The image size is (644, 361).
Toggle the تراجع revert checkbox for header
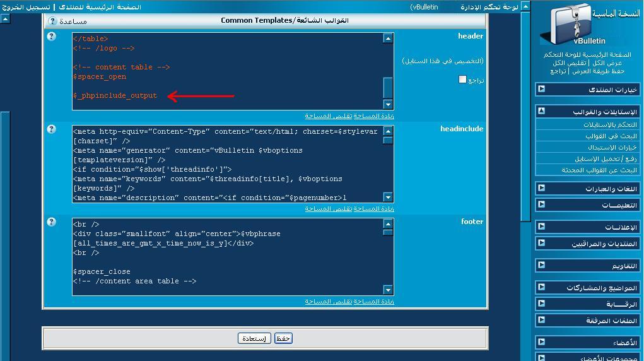462,80
